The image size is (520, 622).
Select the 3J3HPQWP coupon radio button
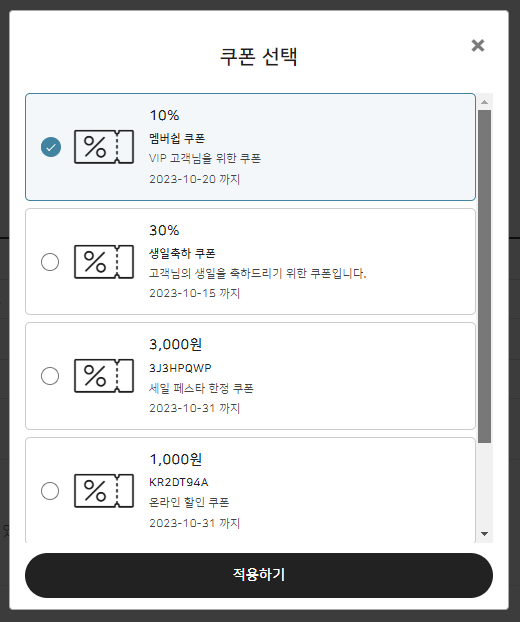pyautogui.click(x=50, y=376)
